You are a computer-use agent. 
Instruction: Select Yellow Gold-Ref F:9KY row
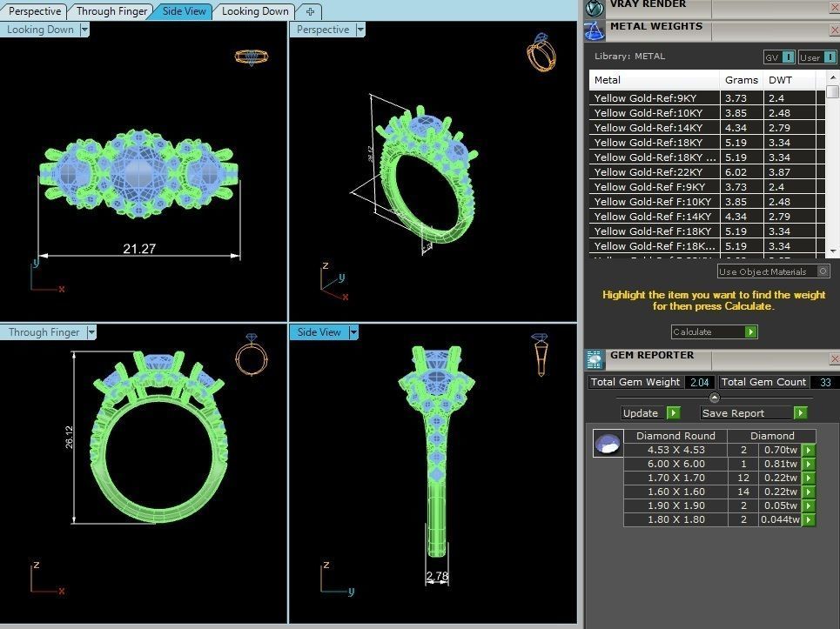(x=707, y=187)
